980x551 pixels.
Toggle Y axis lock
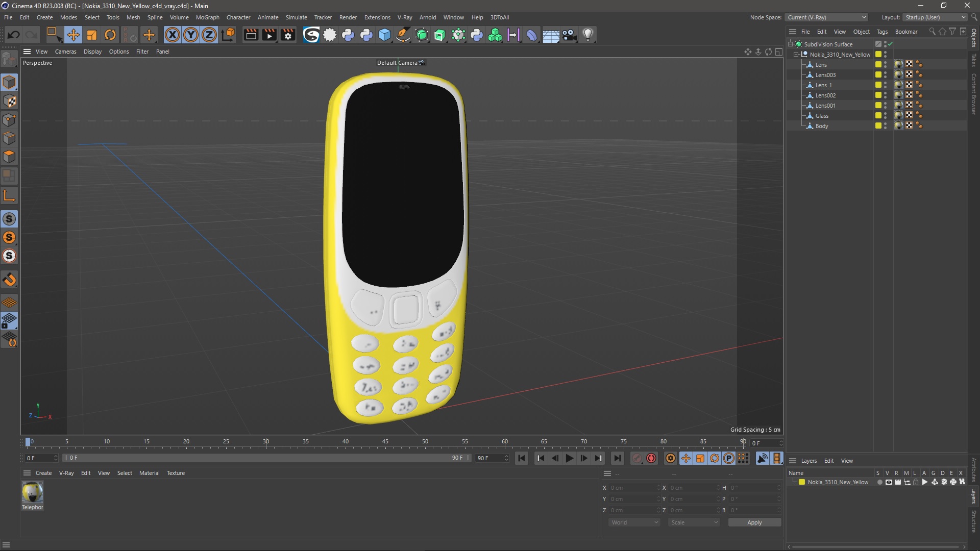[x=191, y=35]
